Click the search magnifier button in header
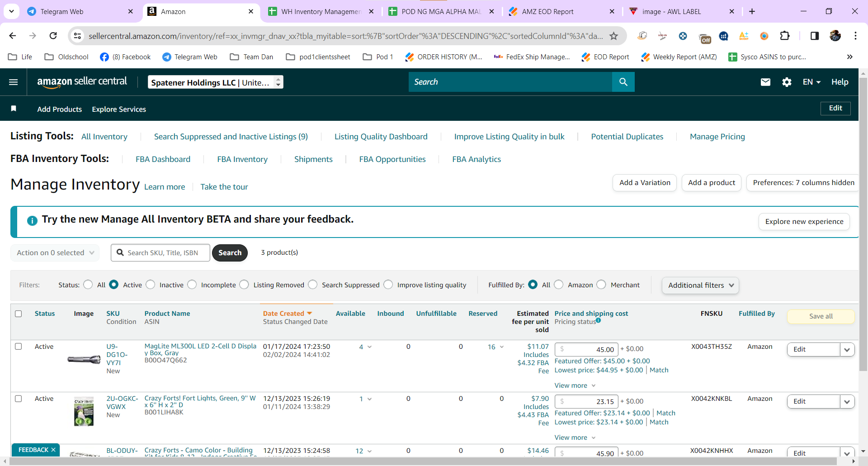868x466 pixels. click(x=623, y=82)
